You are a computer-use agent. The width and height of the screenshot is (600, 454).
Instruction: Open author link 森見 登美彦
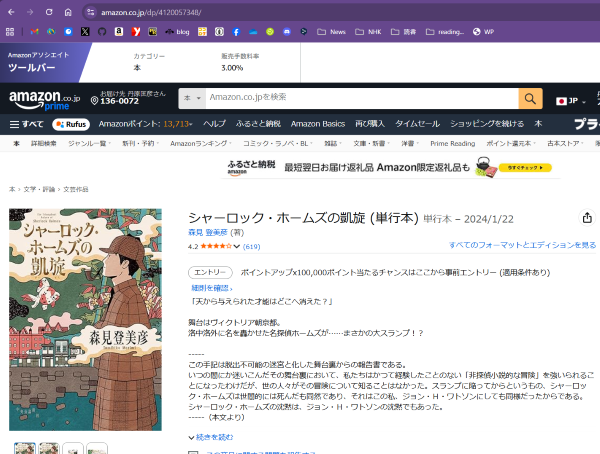point(207,232)
